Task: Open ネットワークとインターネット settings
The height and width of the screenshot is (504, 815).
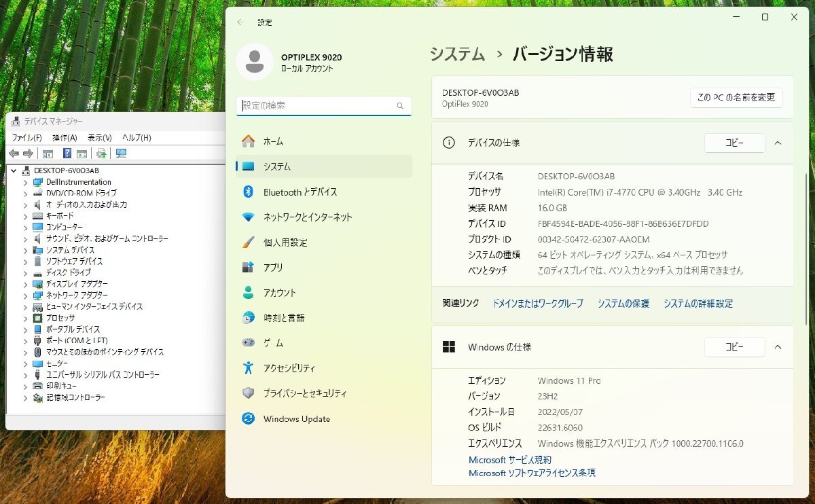Action: (x=307, y=217)
